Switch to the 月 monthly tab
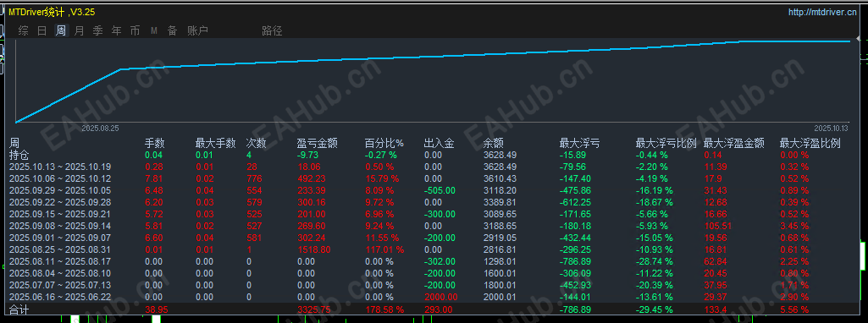The width and height of the screenshot is (868, 323). click(79, 31)
